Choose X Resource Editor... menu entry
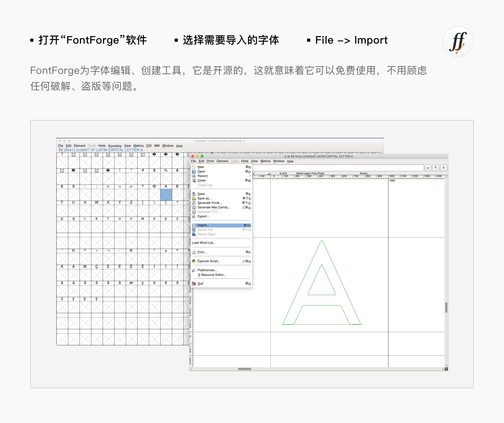 pyautogui.click(x=221, y=275)
